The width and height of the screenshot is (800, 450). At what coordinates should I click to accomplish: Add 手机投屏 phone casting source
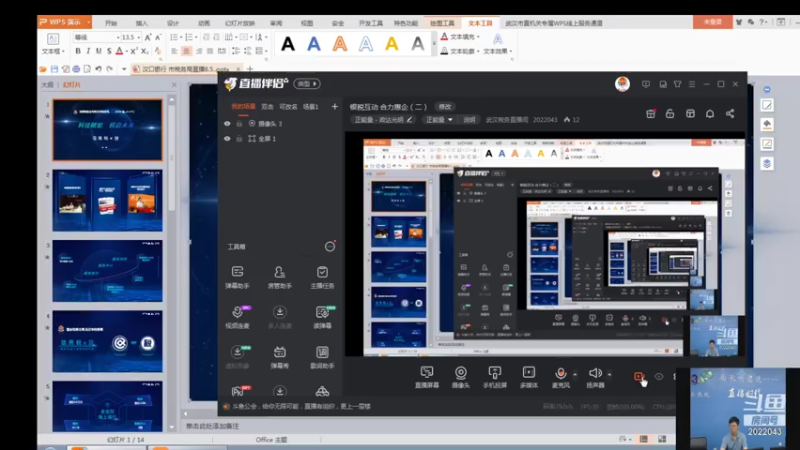click(494, 377)
